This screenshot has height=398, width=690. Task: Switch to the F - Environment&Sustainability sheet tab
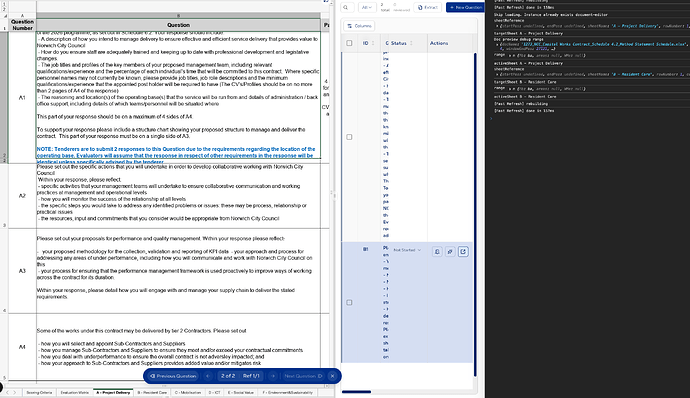288,392
